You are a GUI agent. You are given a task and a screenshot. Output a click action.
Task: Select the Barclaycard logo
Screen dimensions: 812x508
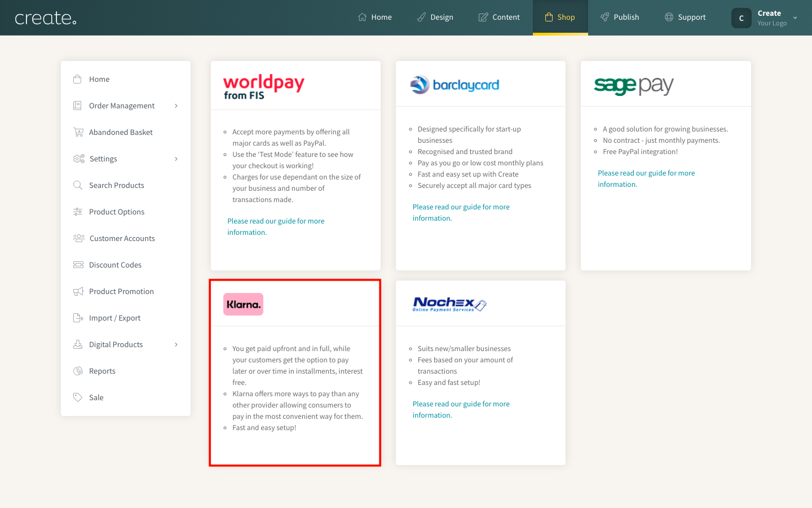click(x=454, y=85)
